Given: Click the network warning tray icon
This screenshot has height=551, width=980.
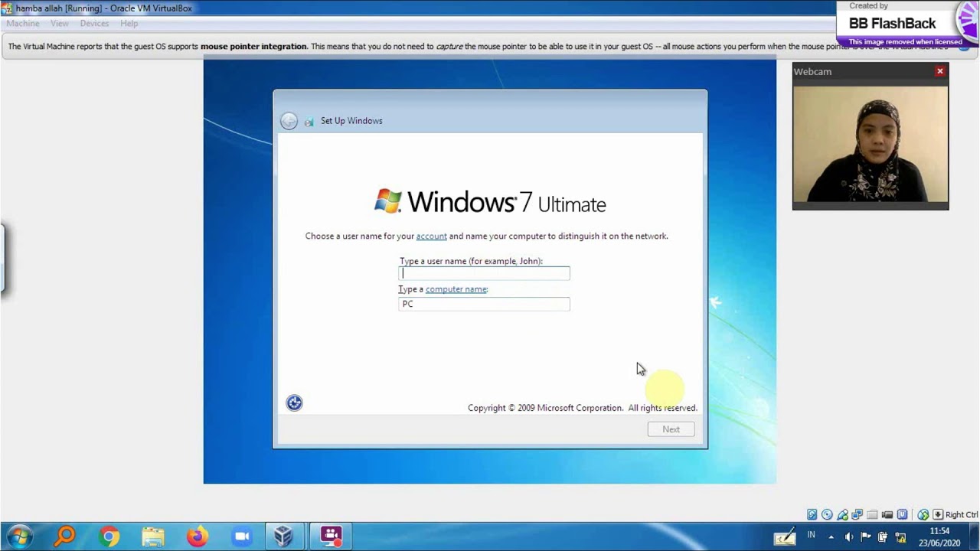Looking at the screenshot, I should click(900, 536).
